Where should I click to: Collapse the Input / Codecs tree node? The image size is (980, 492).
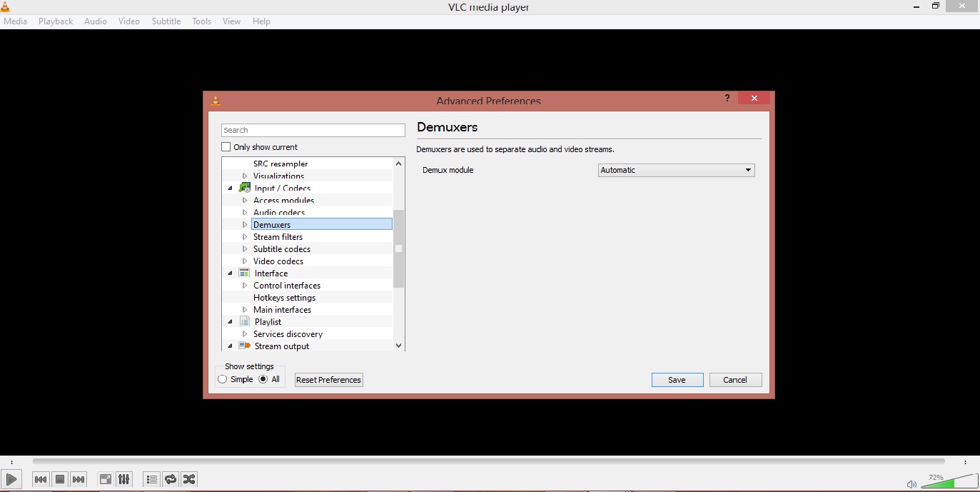coord(230,189)
